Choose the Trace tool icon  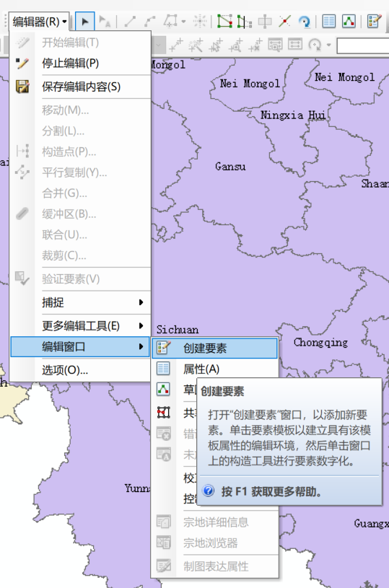click(170, 22)
